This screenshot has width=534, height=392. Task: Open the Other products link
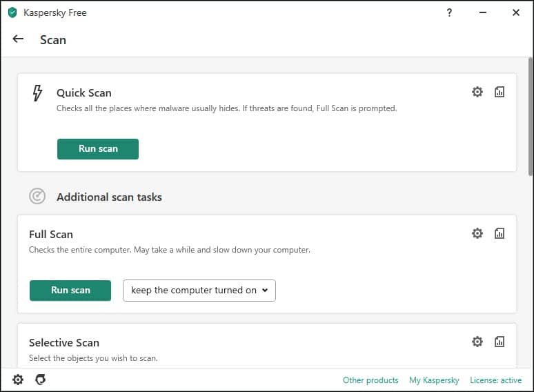click(370, 380)
